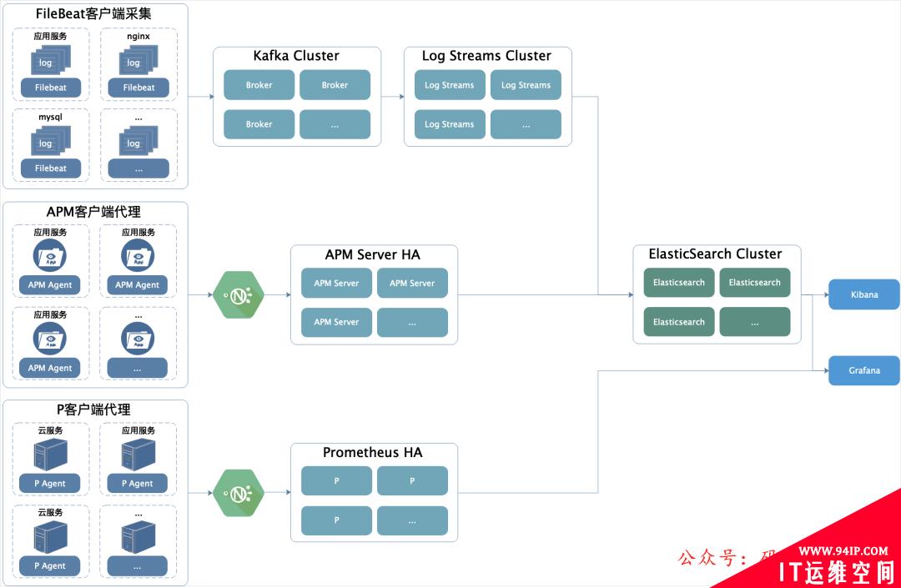Click the 应用服务 server icon in P客户端代理
Image resolution: width=901 pixels, height=588 pixels.
coord(138,455)
